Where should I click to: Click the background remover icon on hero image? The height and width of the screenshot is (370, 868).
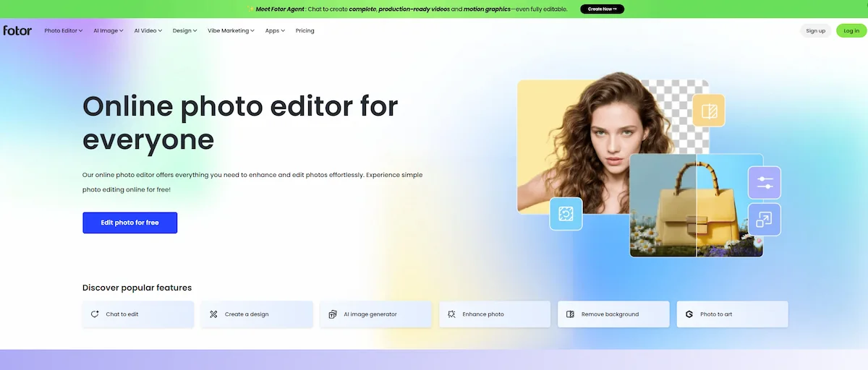tap(708, 111)
